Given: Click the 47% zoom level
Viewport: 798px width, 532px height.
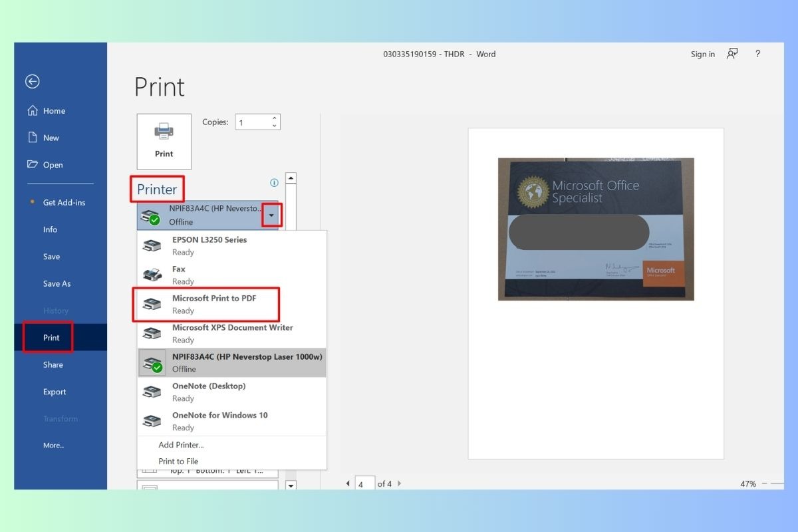Looking at the screenshot, I should coord(748,483).
